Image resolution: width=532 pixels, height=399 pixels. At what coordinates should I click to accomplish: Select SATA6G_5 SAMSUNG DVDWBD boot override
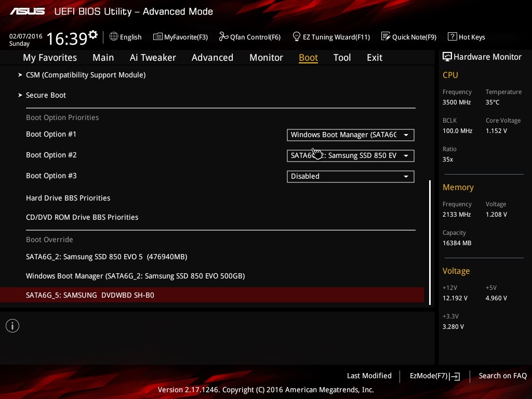coord(212,295)
